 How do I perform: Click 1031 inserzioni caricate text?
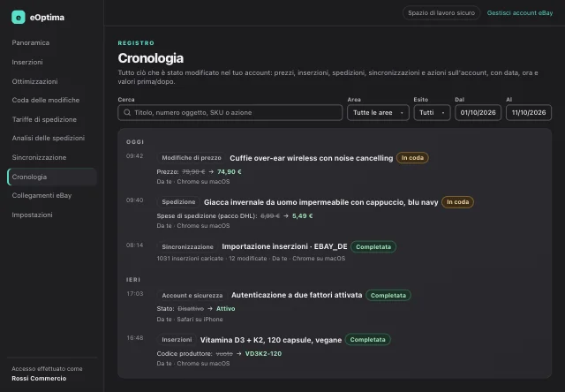point(190,259)
